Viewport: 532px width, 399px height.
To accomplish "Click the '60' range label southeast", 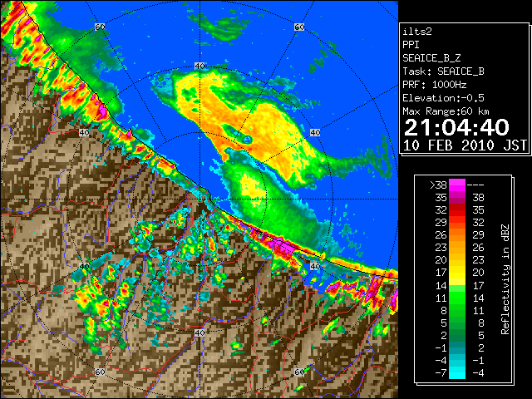I will 299,372.
